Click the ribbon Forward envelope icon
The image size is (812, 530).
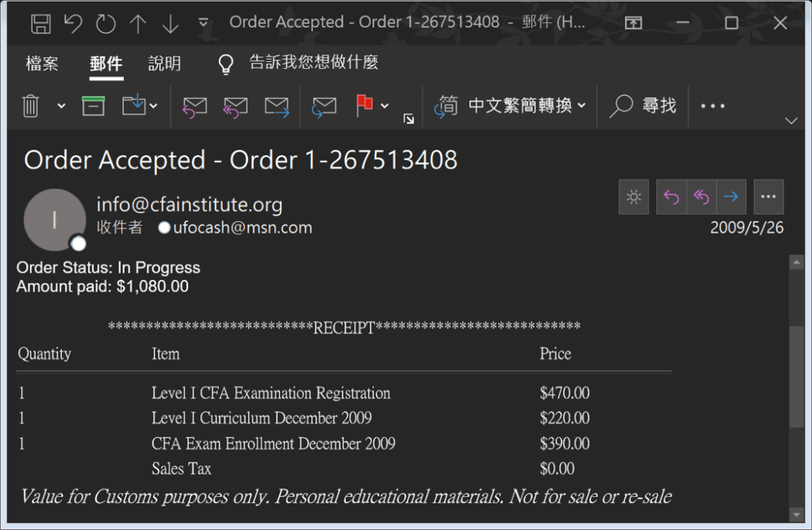[277, 106]
